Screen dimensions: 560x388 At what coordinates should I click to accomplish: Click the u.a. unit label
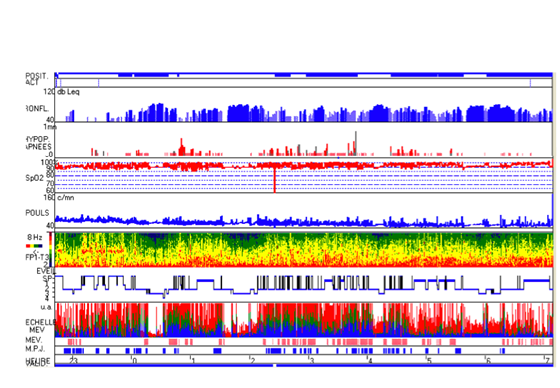coord(46,307)
